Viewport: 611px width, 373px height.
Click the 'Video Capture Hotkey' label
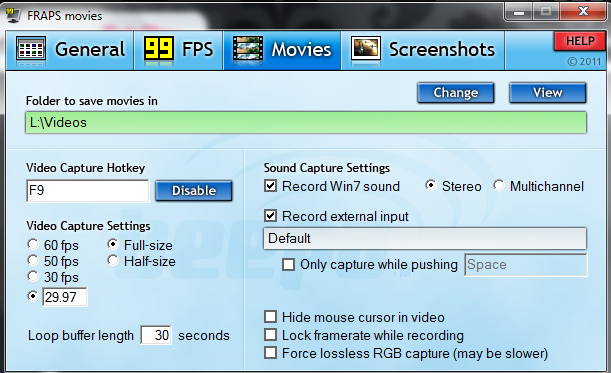(85, 168)
